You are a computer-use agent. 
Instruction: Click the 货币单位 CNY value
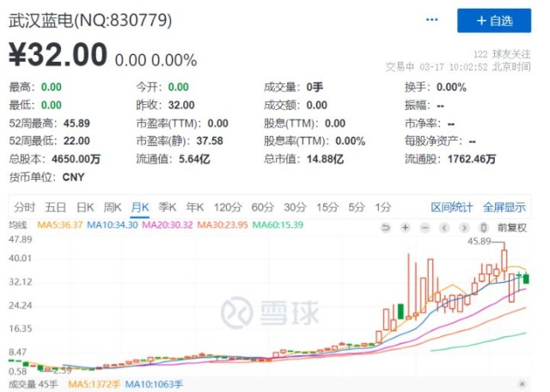73,177
